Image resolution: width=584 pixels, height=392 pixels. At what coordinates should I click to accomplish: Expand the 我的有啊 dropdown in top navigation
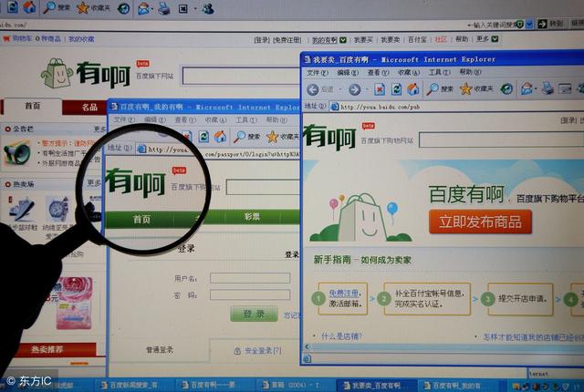tap(343, 40)
